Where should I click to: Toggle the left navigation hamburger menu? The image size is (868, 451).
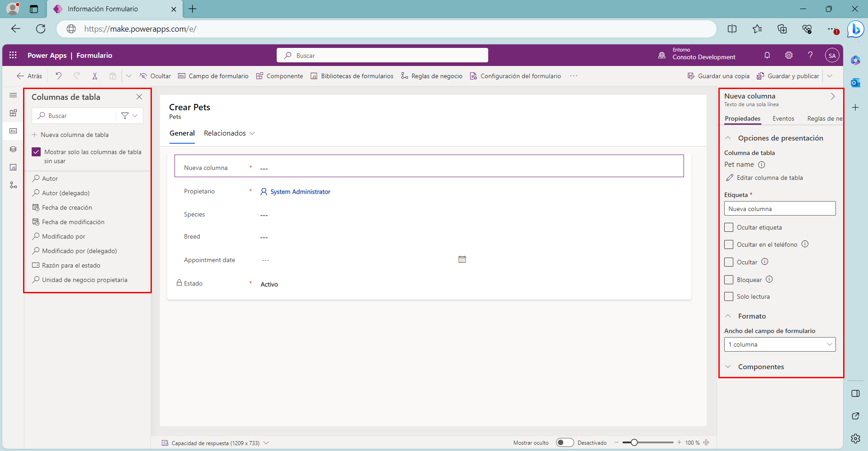click(x=13, y=95)
